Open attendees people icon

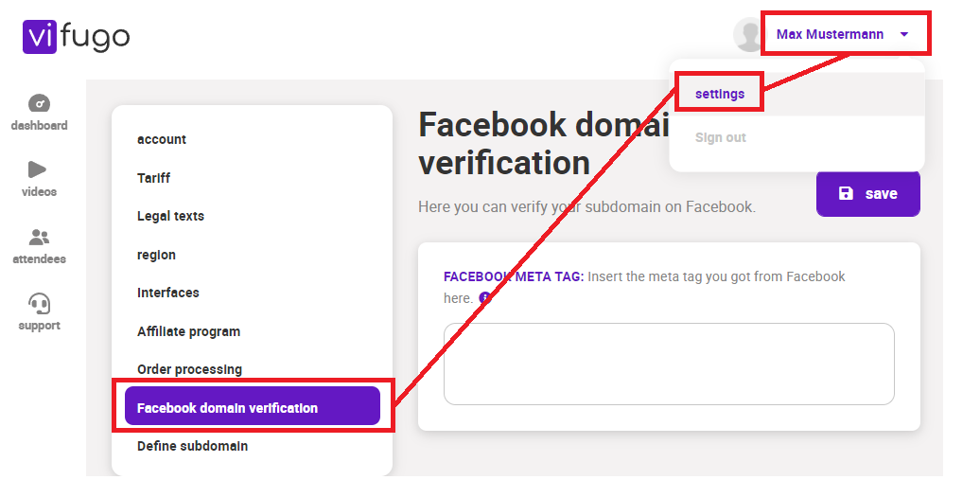pos(39,238)
